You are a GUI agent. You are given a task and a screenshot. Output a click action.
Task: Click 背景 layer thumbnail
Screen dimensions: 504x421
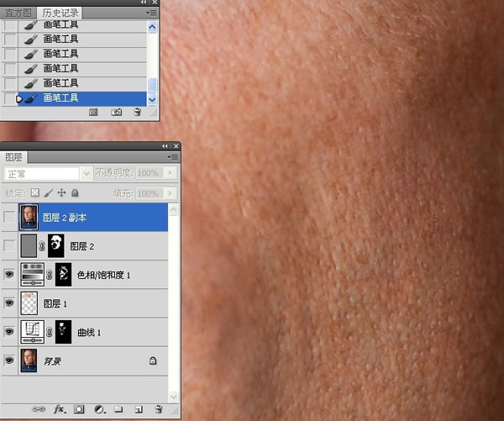[x=29, y=360]
